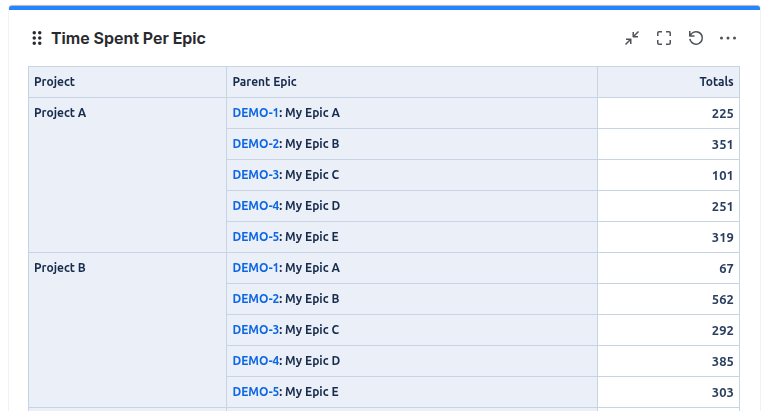Open DEMO-4 link under Project B
Image resolution: width=766 pixels, height=411 pixels.
[x=255, y=361]
